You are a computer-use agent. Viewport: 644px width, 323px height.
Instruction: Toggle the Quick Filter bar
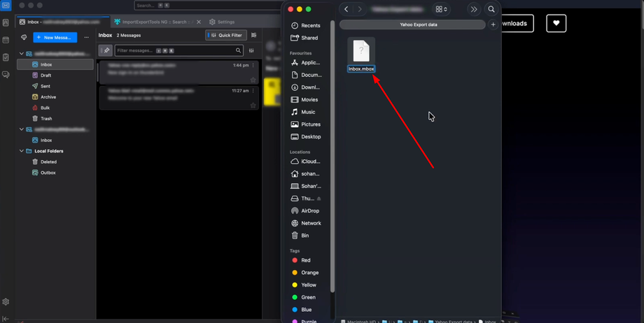(x=226, y=35)
